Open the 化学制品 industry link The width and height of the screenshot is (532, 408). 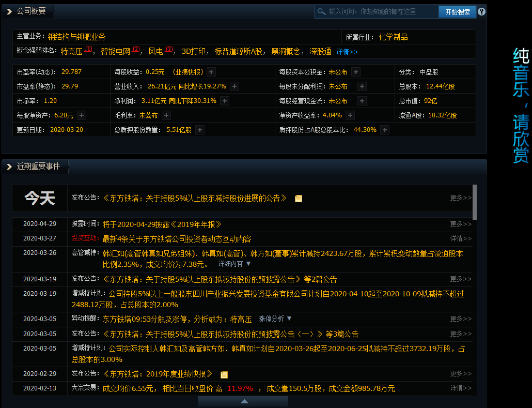tap(393, 37)
